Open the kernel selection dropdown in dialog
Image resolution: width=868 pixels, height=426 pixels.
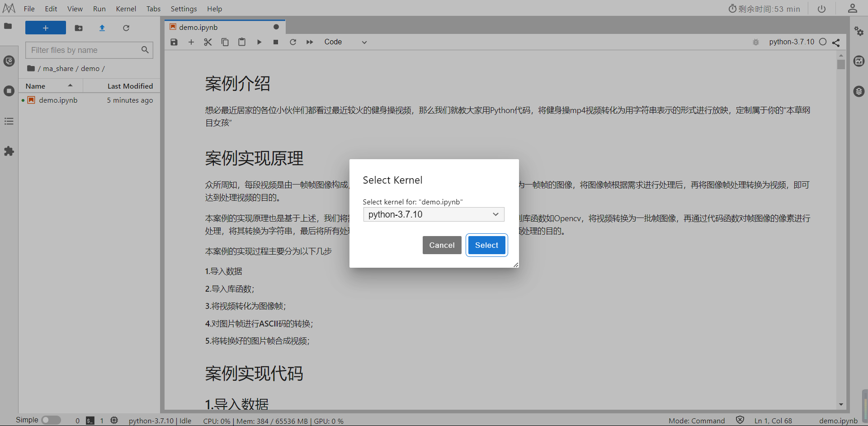coord(434,214)
